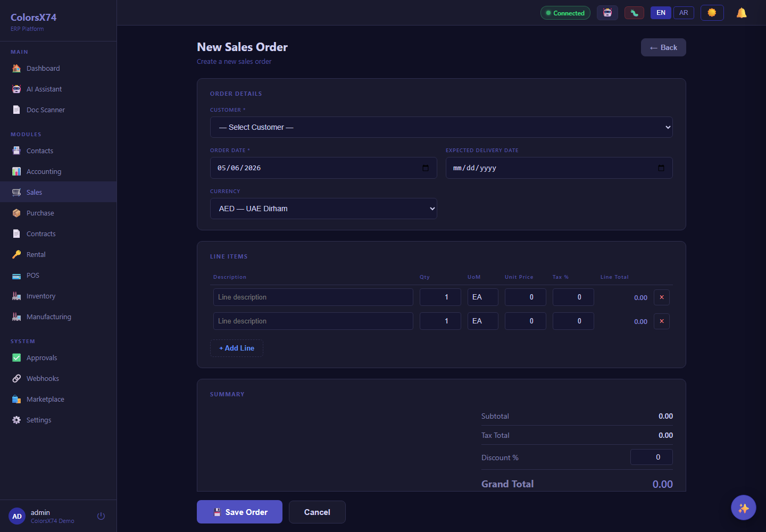
Task: Click the logout power icon
Action: [x=101, y=516]
